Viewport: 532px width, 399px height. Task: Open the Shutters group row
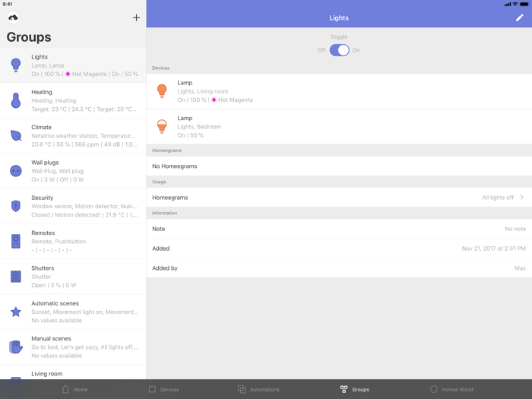[x=73, y=277]
